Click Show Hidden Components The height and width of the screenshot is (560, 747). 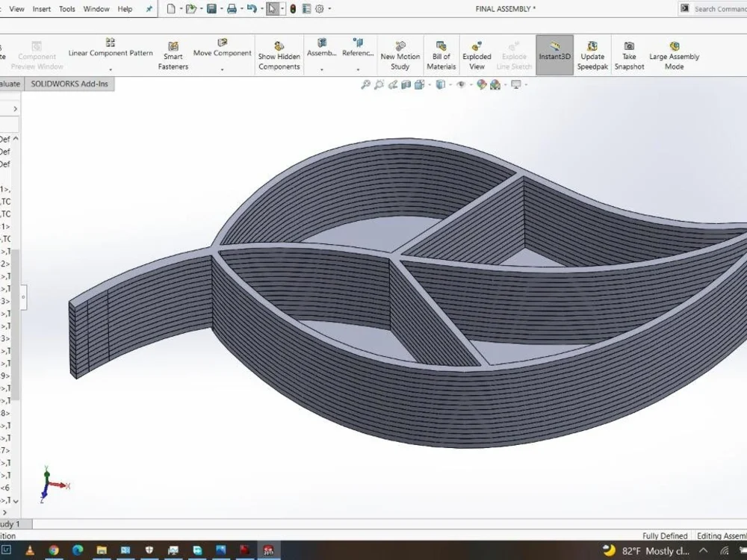pos(279,56)
